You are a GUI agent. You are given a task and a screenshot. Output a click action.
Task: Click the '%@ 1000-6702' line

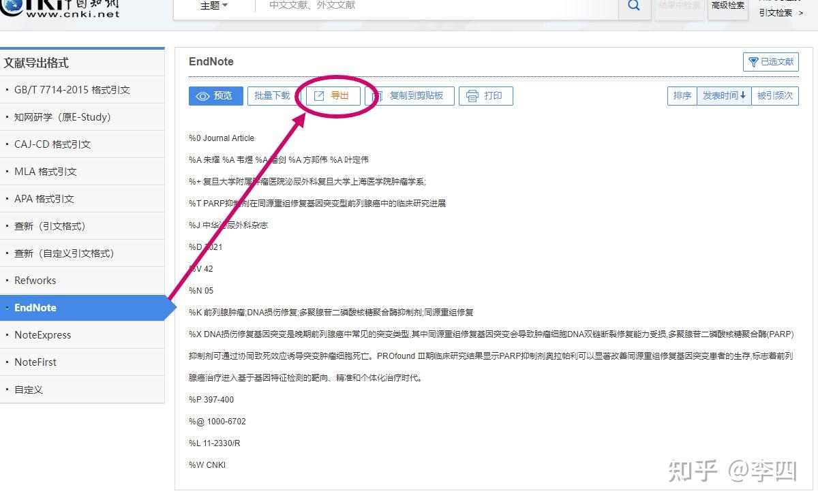pyautogui.click(x=217, y=422)
